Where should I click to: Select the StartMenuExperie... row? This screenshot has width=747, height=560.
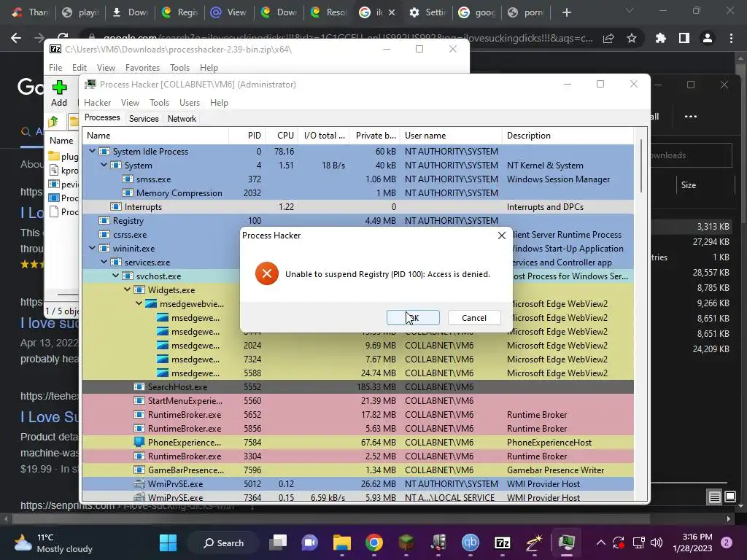[x=357, y=401]
